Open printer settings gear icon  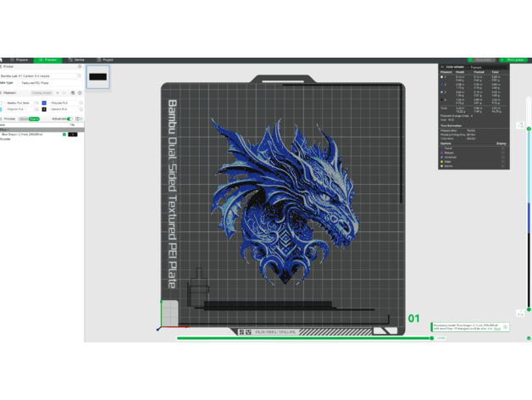(80, 67)
